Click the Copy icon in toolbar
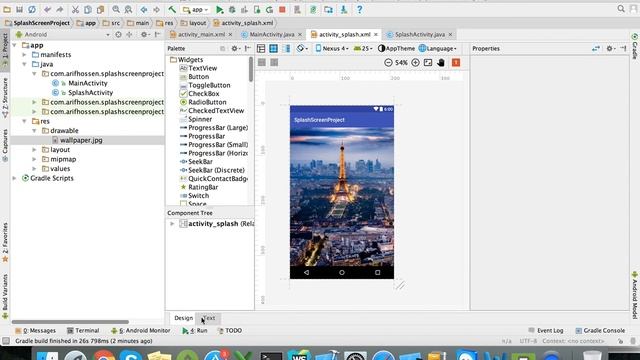 pos(88,9)
